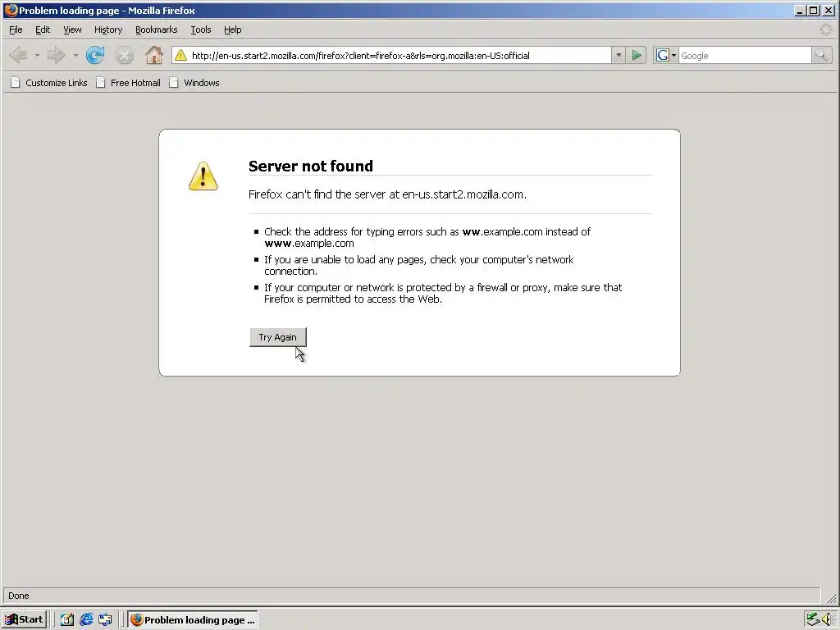Open the History menu

tap(108, 30)
